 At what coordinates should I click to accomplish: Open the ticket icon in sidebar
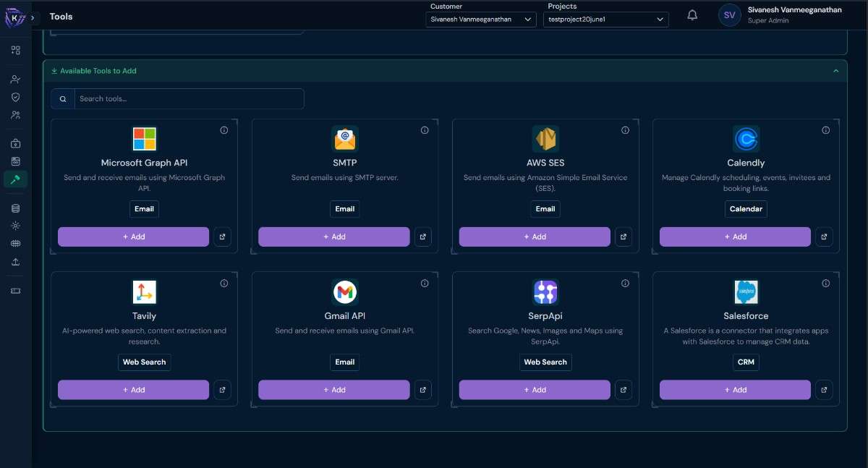point(16,291)
